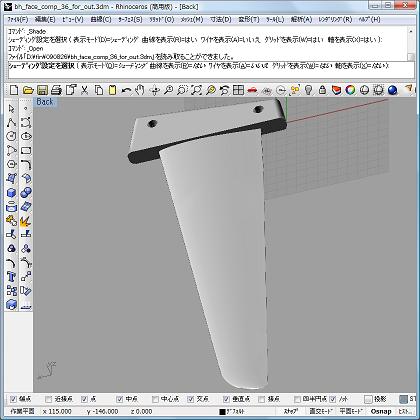Click the four-viewport layout icon
Viewport: 420px width, 420px height.
(238, 90)
